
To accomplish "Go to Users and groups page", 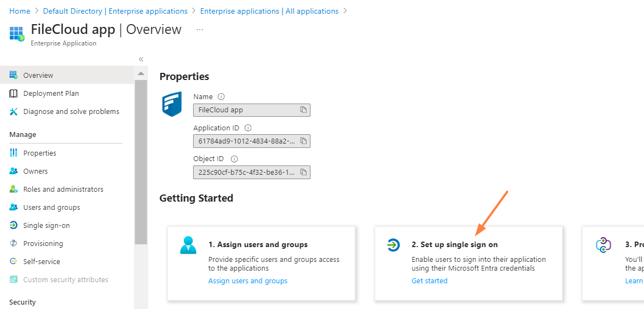I will coord(52,207).
